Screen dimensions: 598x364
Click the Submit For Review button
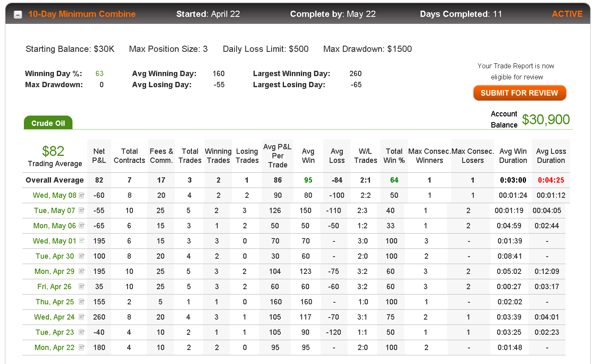click(519, 93)
